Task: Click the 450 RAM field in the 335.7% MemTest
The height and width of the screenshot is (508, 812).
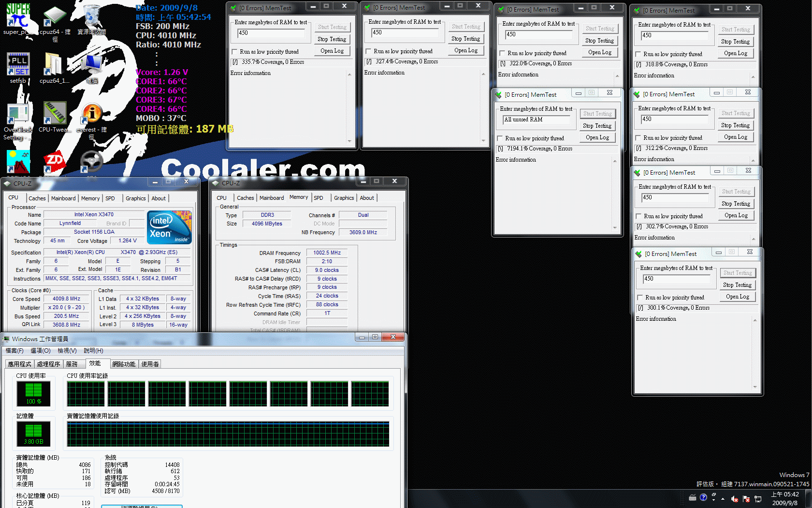Action: click(x=271, y=33)
